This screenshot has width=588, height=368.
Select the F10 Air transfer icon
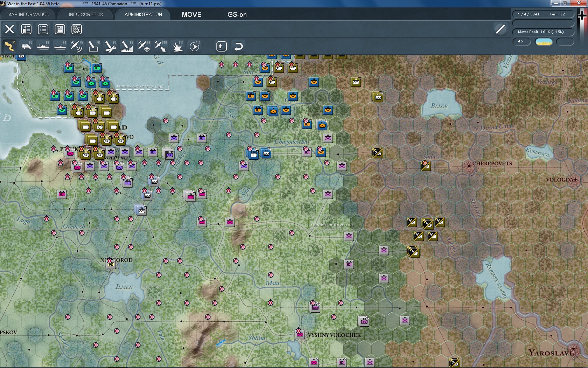point(161,46)
